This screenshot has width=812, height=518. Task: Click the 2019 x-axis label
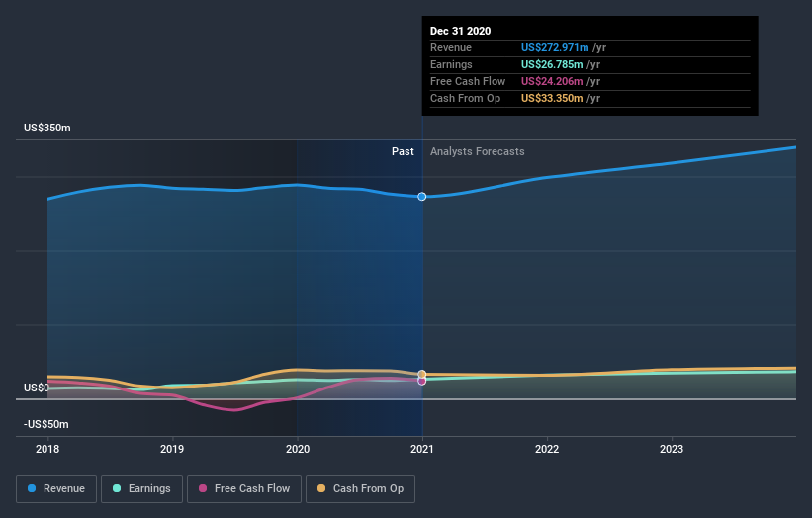[x=172, y=449]
